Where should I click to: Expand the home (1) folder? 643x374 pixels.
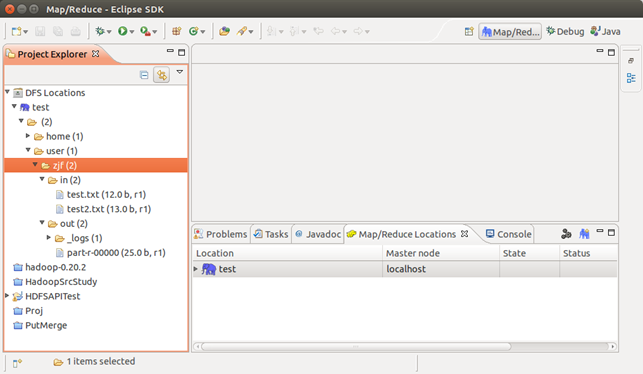28,135
